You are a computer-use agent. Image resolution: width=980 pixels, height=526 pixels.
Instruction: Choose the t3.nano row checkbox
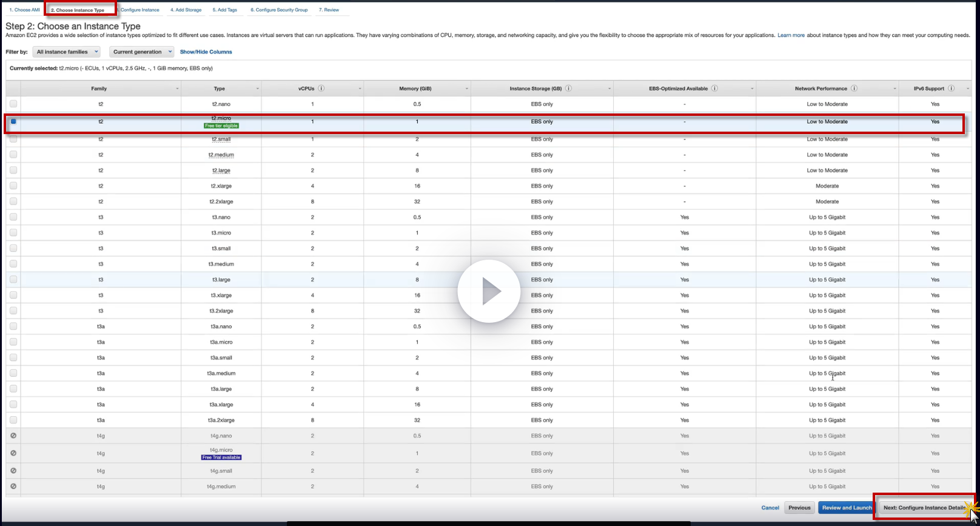click(x=13, y=217)
